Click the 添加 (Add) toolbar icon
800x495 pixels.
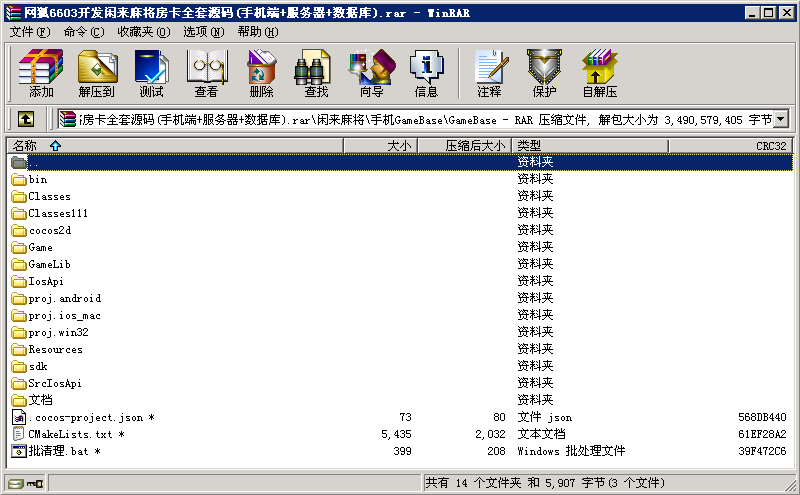pos(41,73)
